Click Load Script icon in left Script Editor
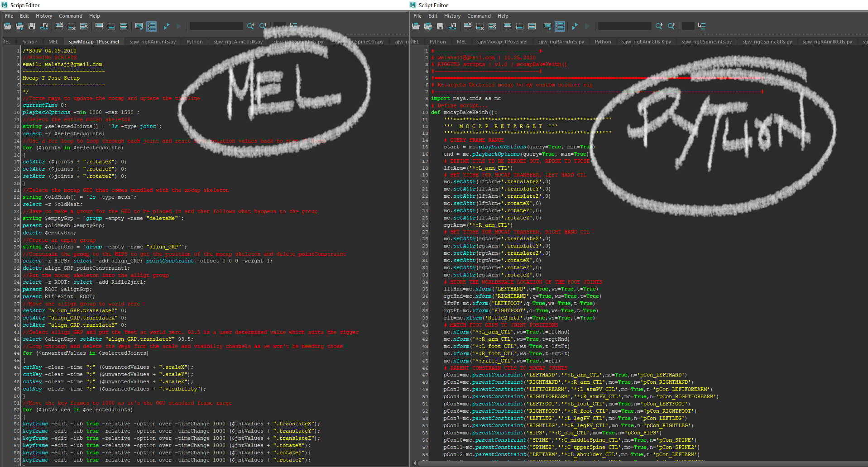Screen dimensions: 868x467 pyautogui.click(x=7, y=26)
